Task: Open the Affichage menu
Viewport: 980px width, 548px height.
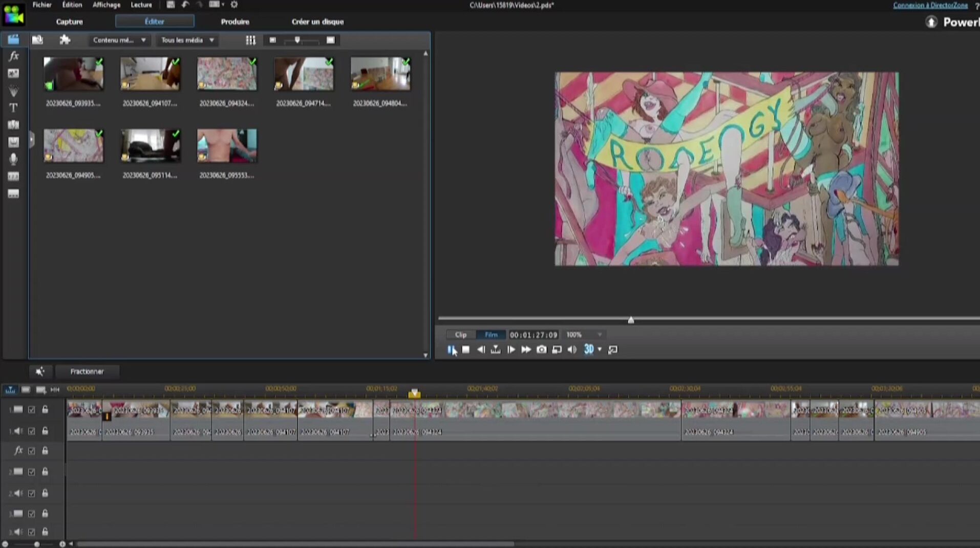Action: coord(106,5)
